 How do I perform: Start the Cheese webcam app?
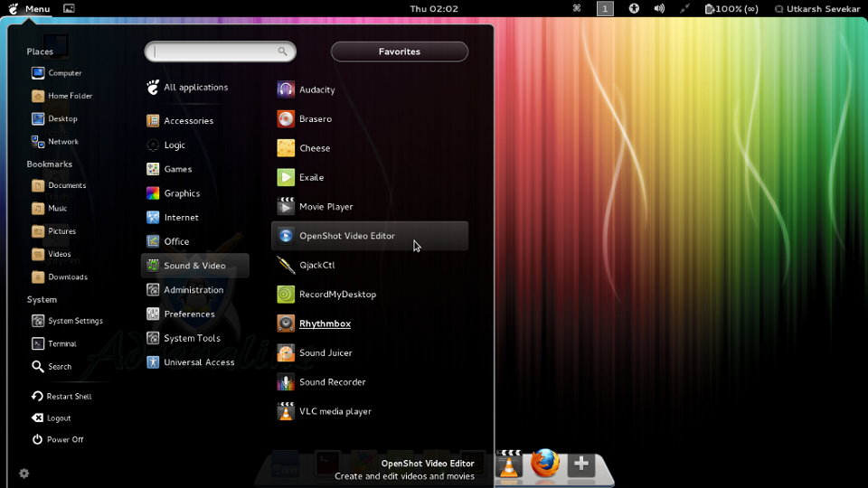point(314,148)
